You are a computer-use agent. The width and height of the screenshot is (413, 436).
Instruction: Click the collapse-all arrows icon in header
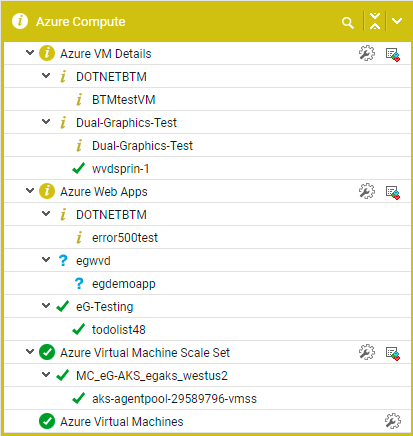pyautogui.click(x=375, y=21)
